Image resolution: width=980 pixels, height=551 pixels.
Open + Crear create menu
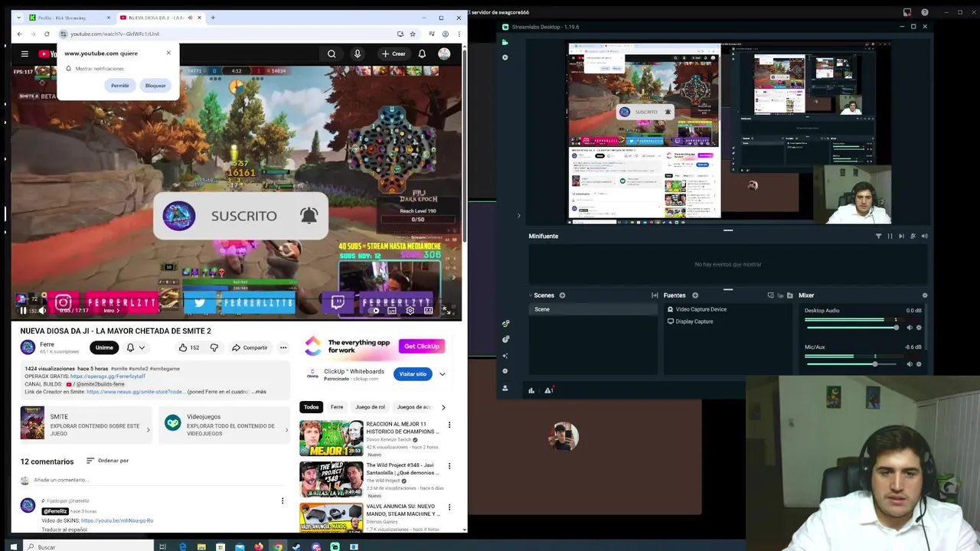pos(394,54)
